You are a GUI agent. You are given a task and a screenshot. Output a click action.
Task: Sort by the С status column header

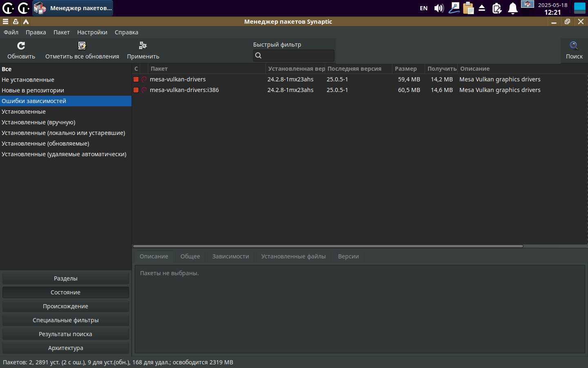(136, 69)
